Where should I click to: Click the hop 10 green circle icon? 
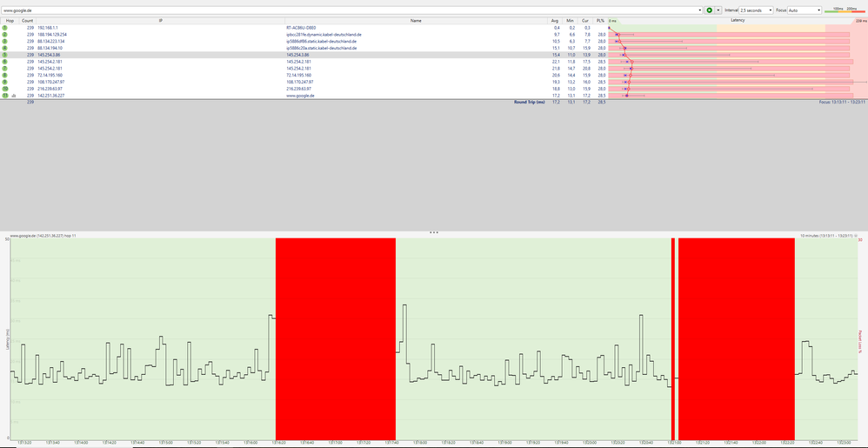pyautogui.click(x=4, y=89)
